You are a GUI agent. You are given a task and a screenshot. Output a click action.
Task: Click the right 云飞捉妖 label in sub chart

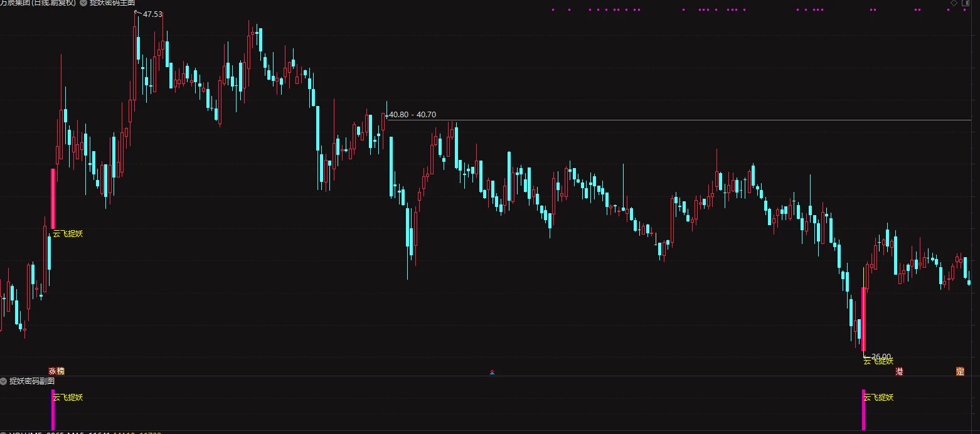(x=878, y=397)
